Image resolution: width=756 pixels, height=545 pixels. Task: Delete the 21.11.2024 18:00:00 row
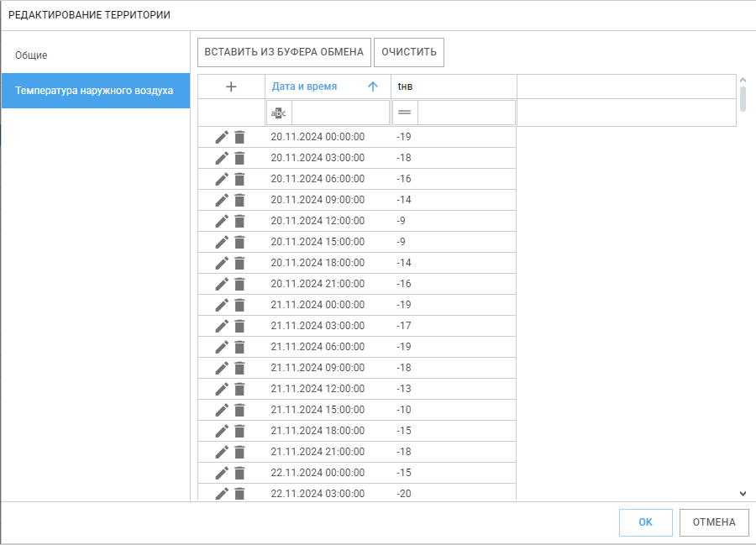click(239, 432)
